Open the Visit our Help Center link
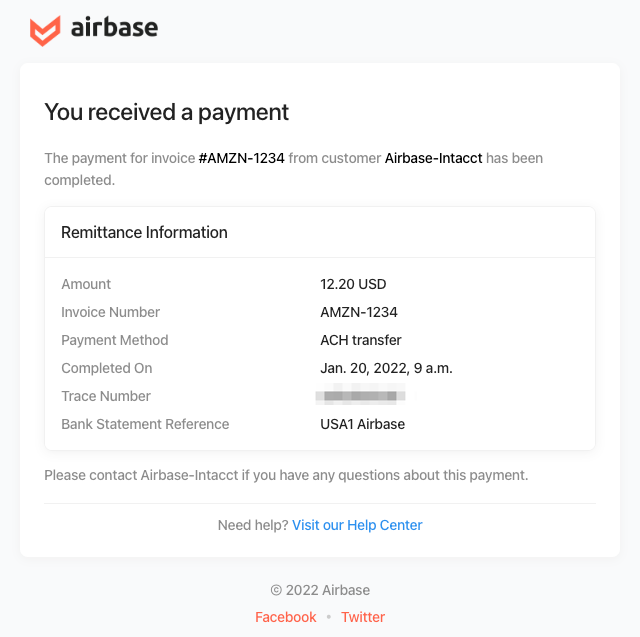This screenshot has width=640, height=637. pyautogui.click(x=357, y=525)
